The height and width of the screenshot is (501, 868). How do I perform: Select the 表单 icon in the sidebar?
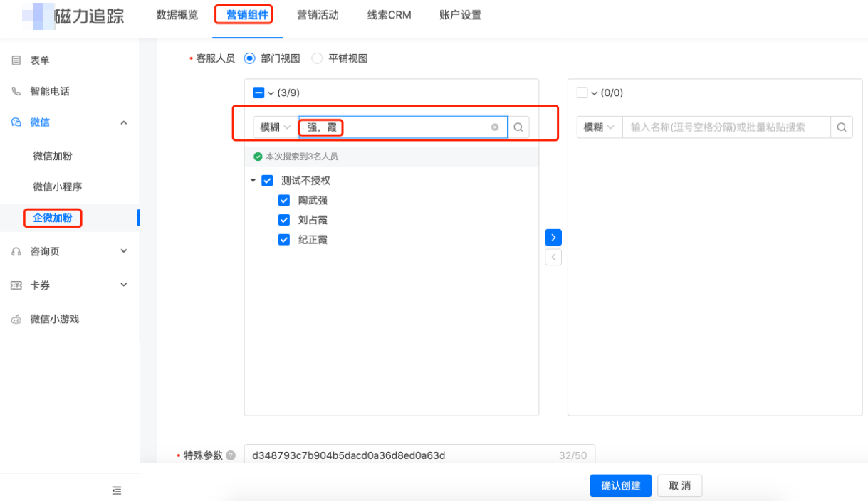[16, 60]
